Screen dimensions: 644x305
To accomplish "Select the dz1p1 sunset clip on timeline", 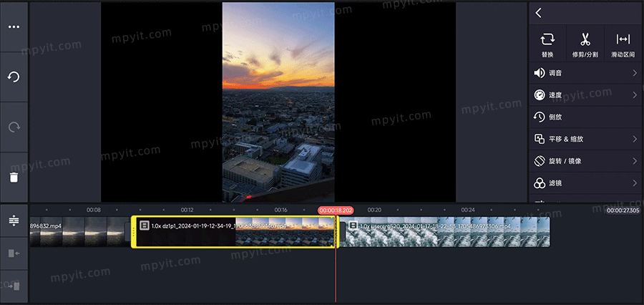I will click(x=235, y=232).
